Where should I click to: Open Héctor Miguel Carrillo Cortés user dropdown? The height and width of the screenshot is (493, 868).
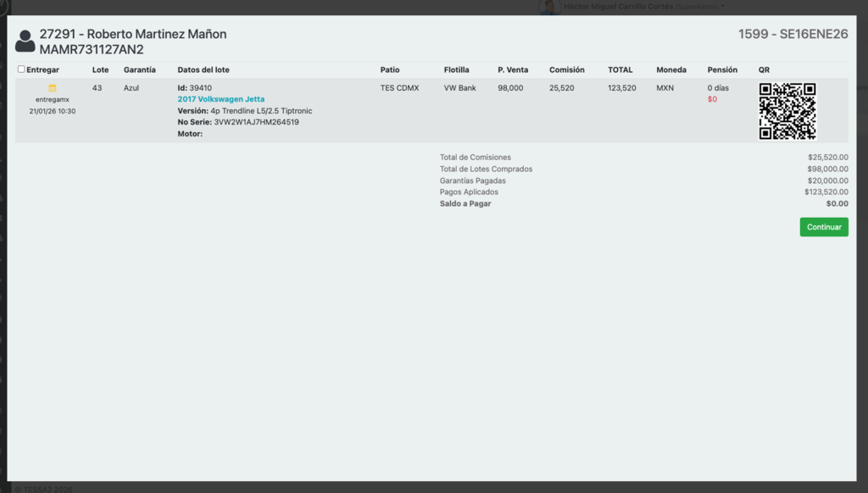pyautogui.click(x=644, y=7)
